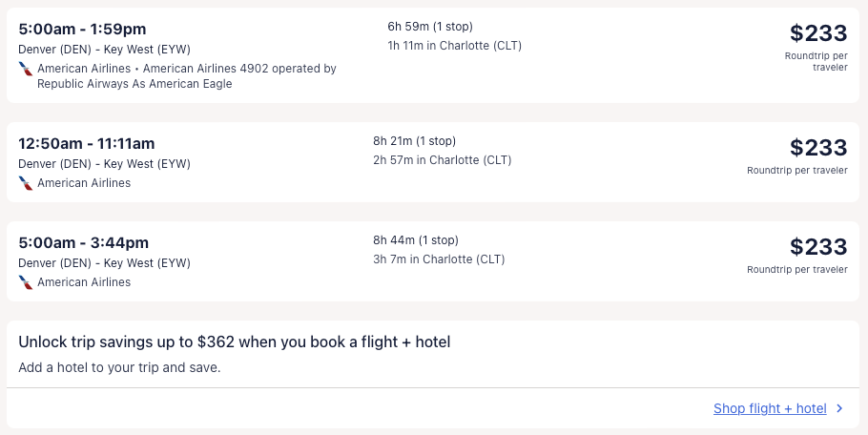The image size is (868, 435).
Task: Choose the 5:00am - 3:44pm flight
Action: (84, 243)
